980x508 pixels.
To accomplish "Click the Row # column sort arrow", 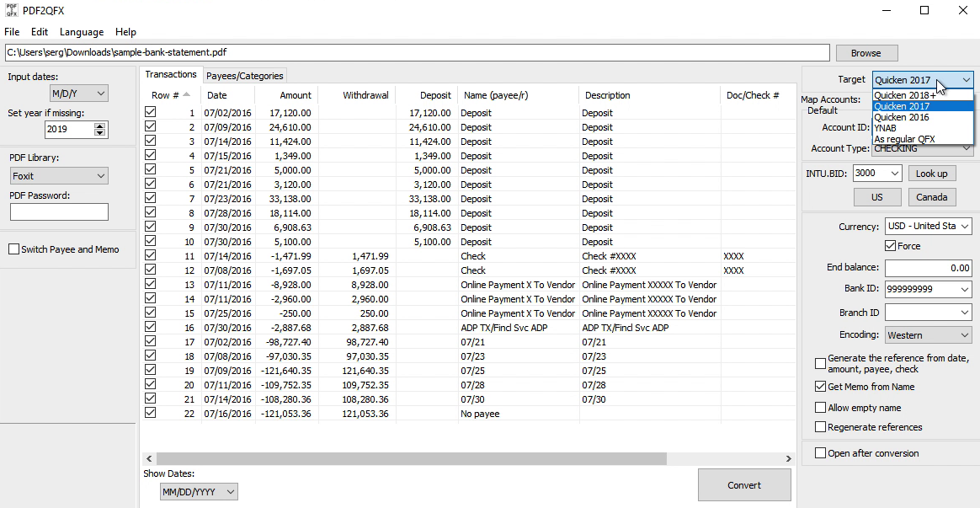I will pyautogui.click(x=186, y=94).
